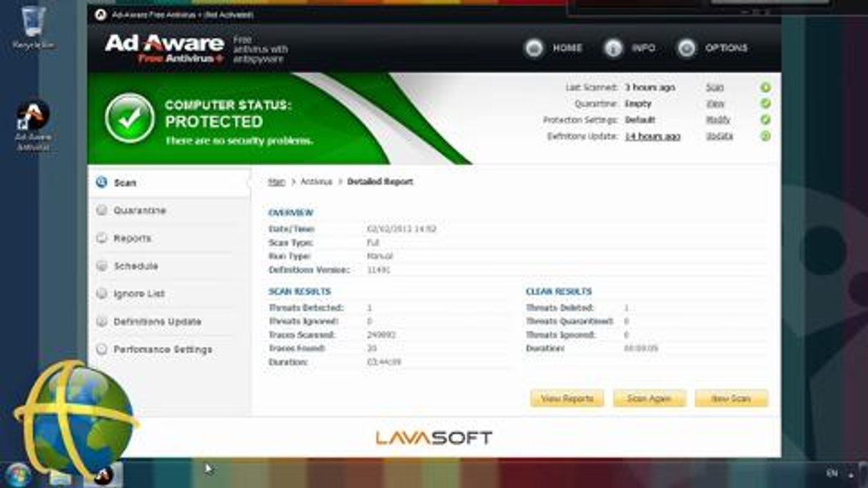Click the View Reports button

[567, 399]
